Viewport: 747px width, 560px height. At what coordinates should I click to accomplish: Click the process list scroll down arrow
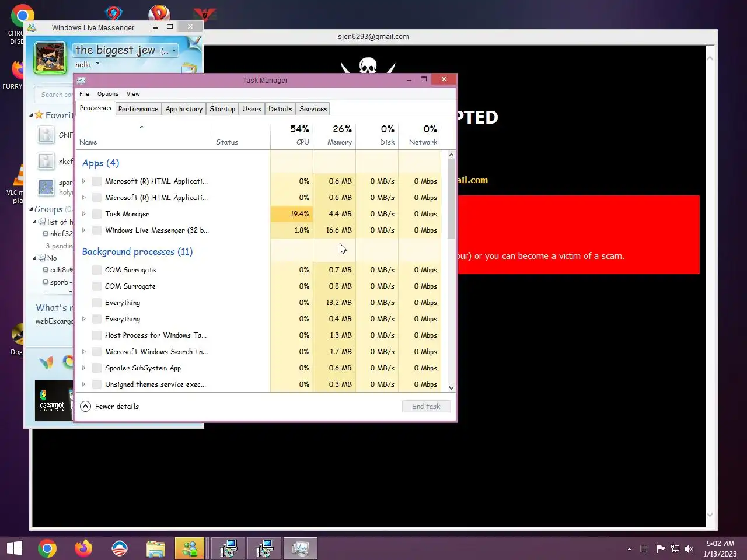point(451,387)
